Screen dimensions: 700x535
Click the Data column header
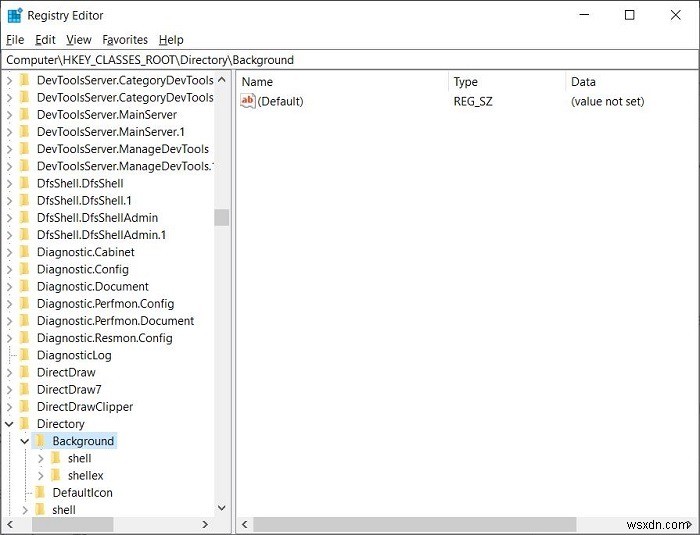click(x=583, y=82)
